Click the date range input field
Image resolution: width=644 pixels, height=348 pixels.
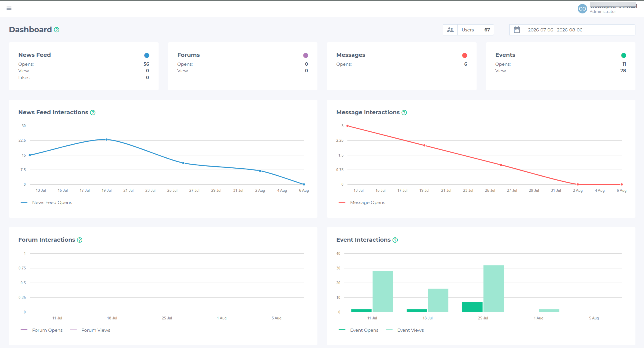click(579, 30)
